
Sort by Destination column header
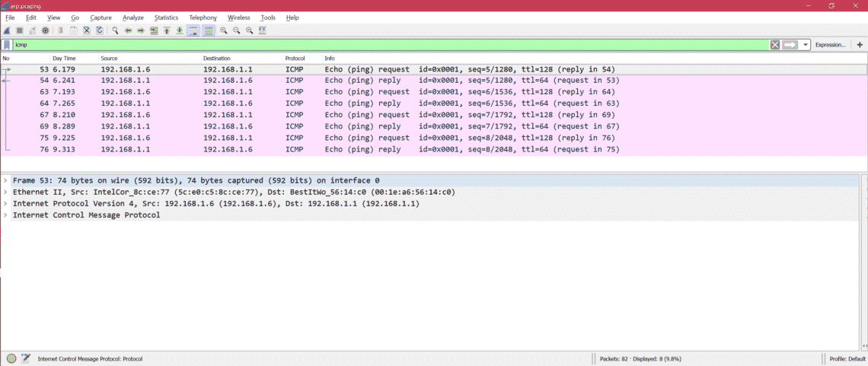pyautogui.click(x=241, y=58)
